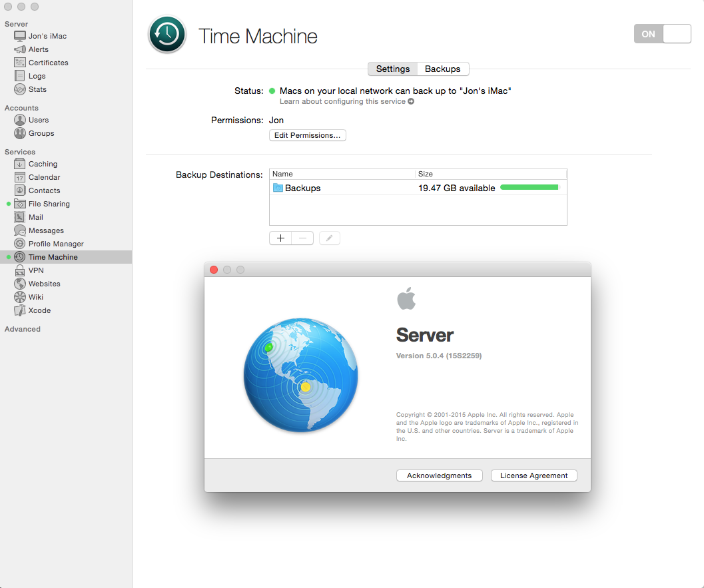
Task: Switch to the Backups tab
Action: click(x=442, y=69)
